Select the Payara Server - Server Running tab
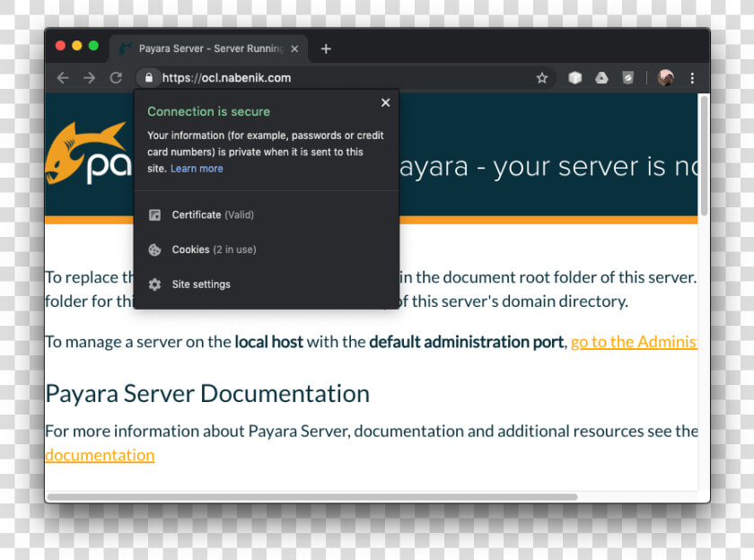This screenshot has height=560, width=754. coord(208,48)
